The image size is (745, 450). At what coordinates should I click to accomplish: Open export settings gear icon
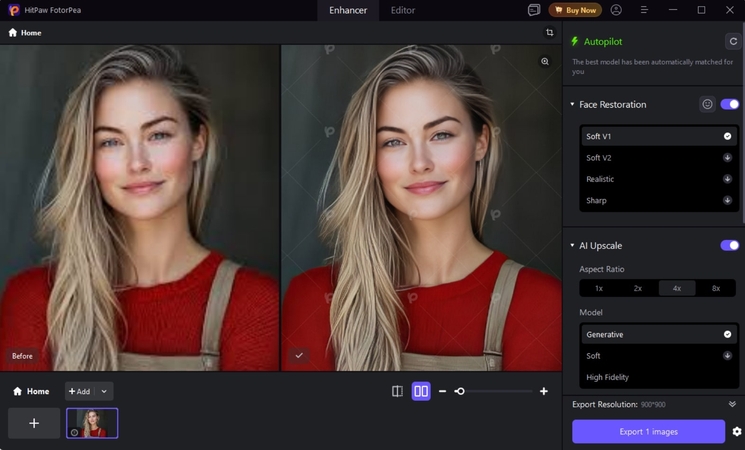coord(737,431)
